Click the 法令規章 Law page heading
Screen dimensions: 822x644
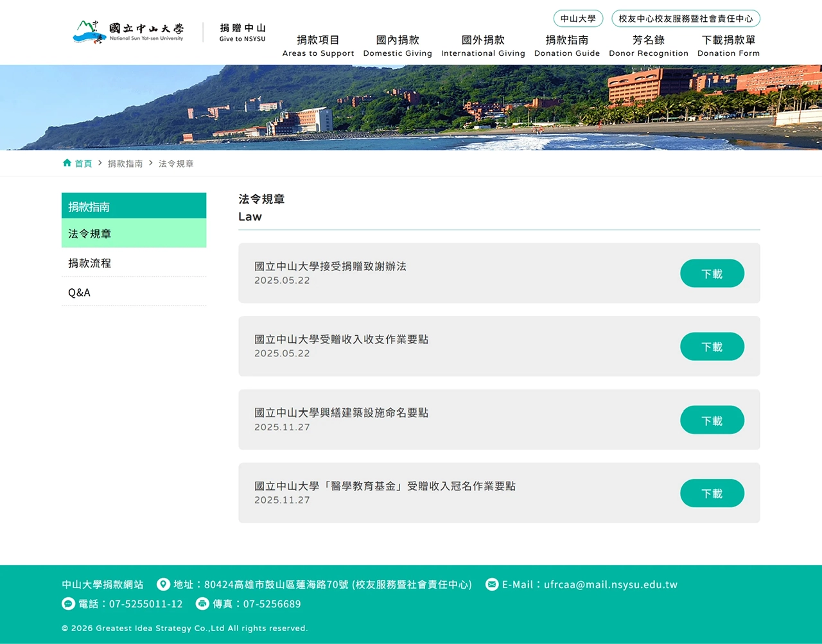point(261,207)
